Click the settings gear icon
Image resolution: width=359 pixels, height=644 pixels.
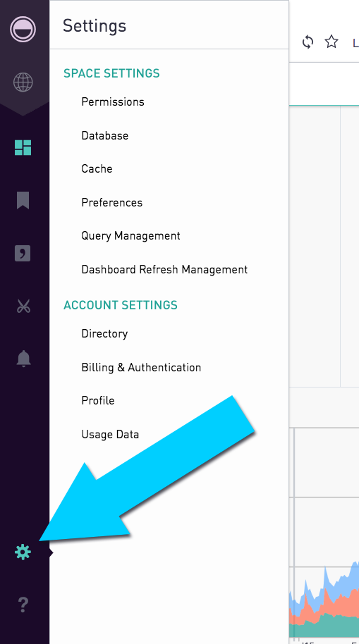23,552
